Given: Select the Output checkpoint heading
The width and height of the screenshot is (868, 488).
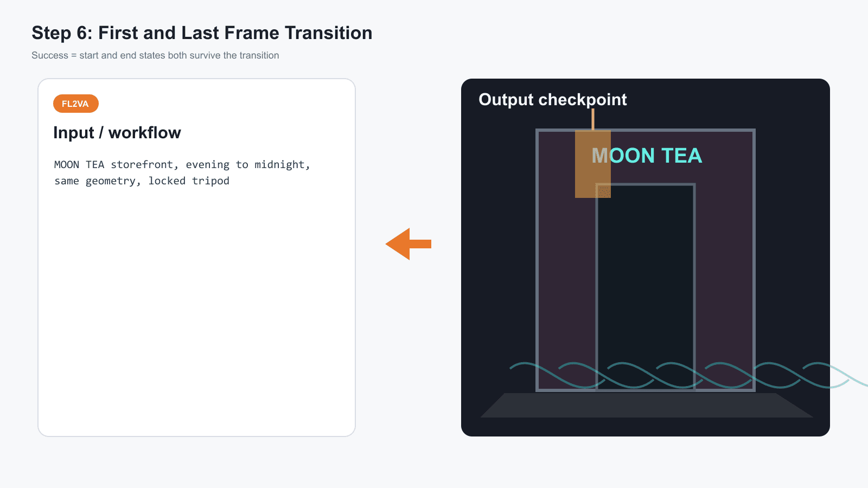Looking at the screenshot, I should (x=552, y=100).
